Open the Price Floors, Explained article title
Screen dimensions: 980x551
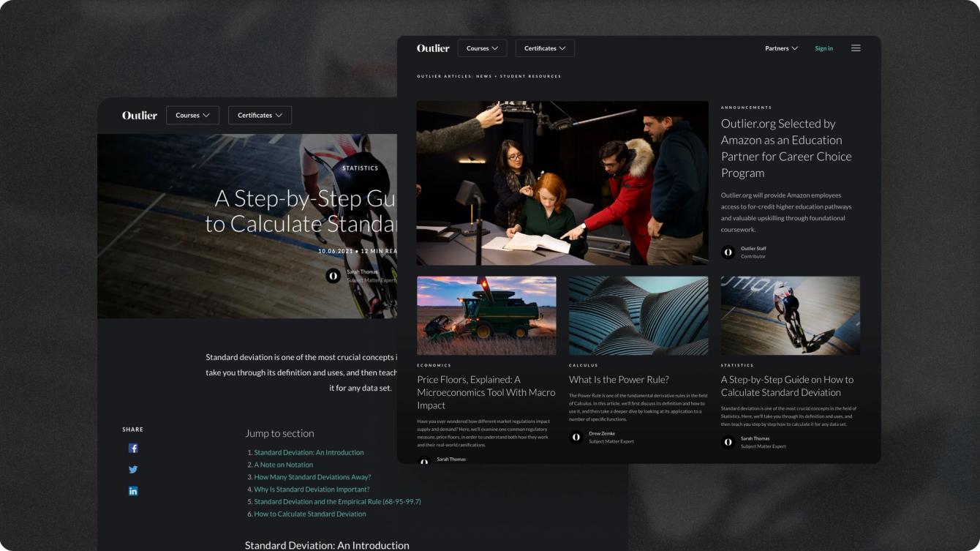point(486,392)
